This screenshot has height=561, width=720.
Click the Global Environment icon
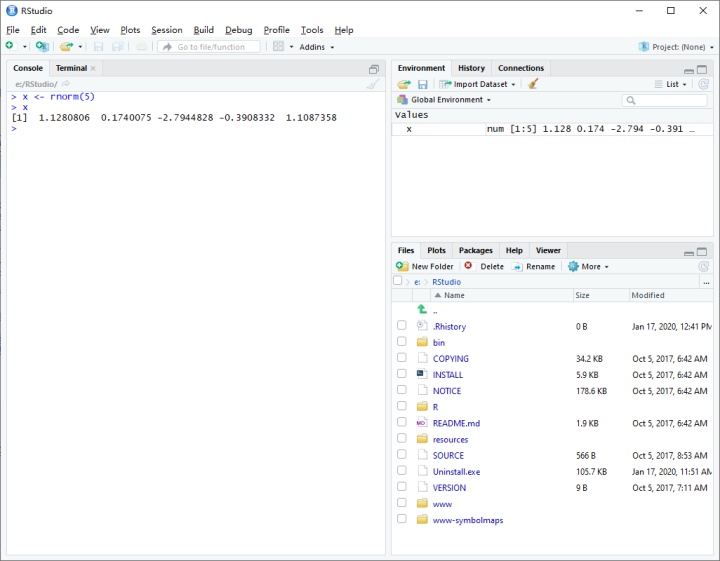tap(402, 100)
